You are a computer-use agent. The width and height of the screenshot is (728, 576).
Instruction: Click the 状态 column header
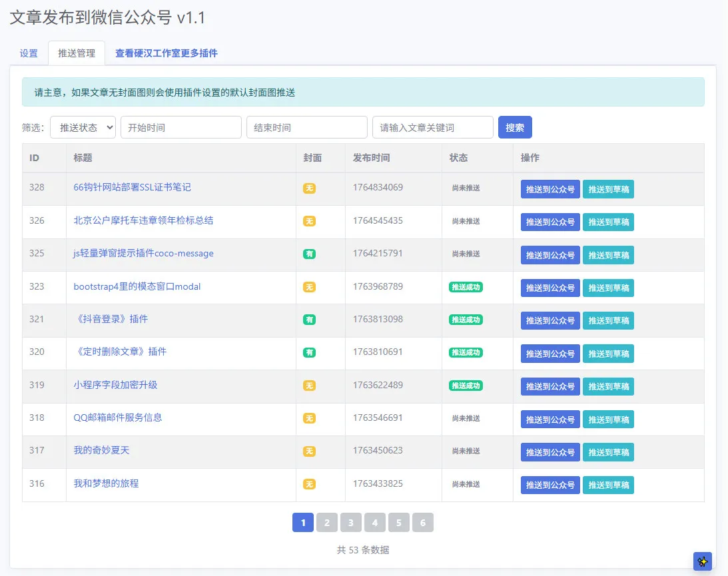click(x=458, y=158)
